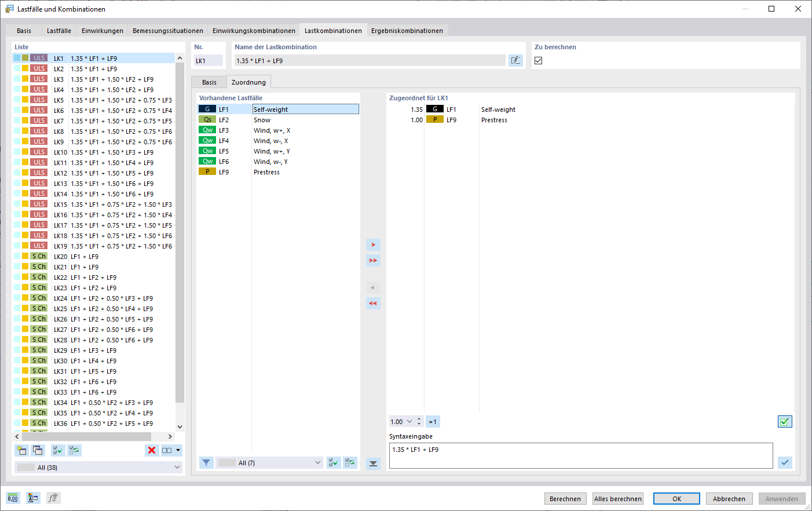The height and width of the screenshot is (511, 812).
Task: Add selected load case with single right arrow
Action: click(x=373, y=245)
